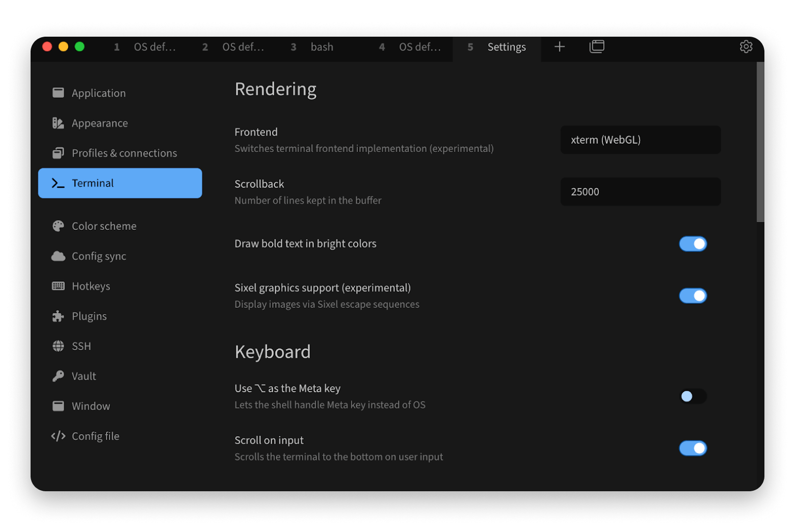
Task: Click the Vault key icon
Action: coord(58,376)
